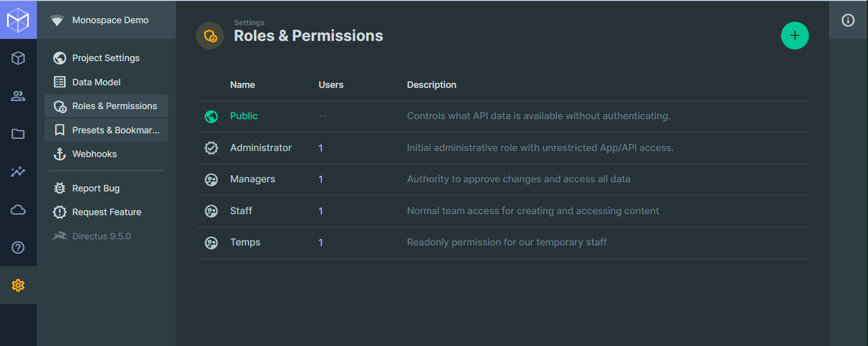Select Roles & Permissions in sidebar
The image size is (868, 346).
[114, 106]
